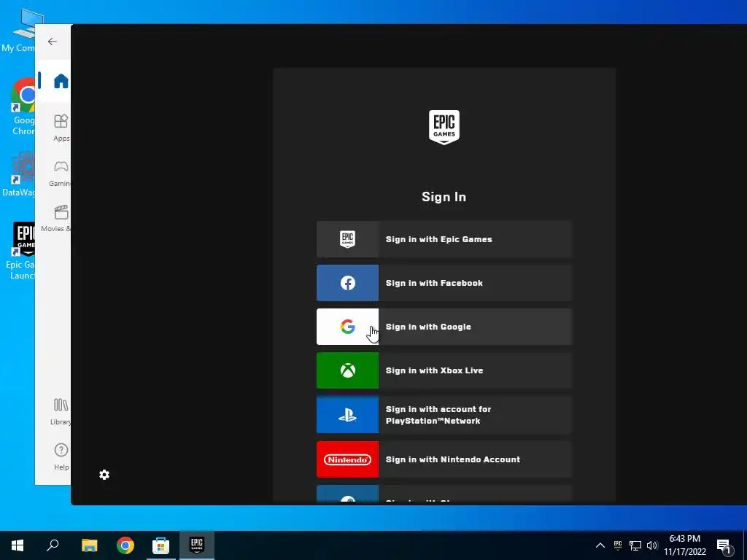
Task: Open network status tray icon
Action: (635, 545)
